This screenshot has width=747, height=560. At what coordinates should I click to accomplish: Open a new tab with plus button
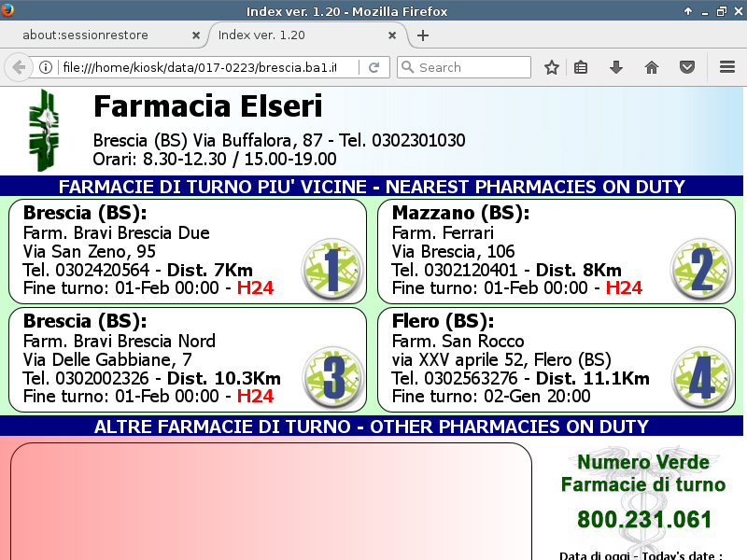point(423,35)
